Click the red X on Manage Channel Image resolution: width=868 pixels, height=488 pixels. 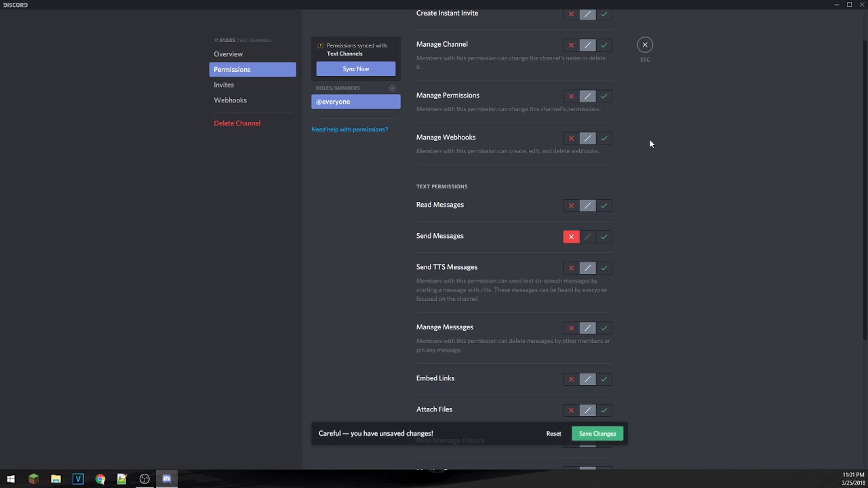pos(571,45)
